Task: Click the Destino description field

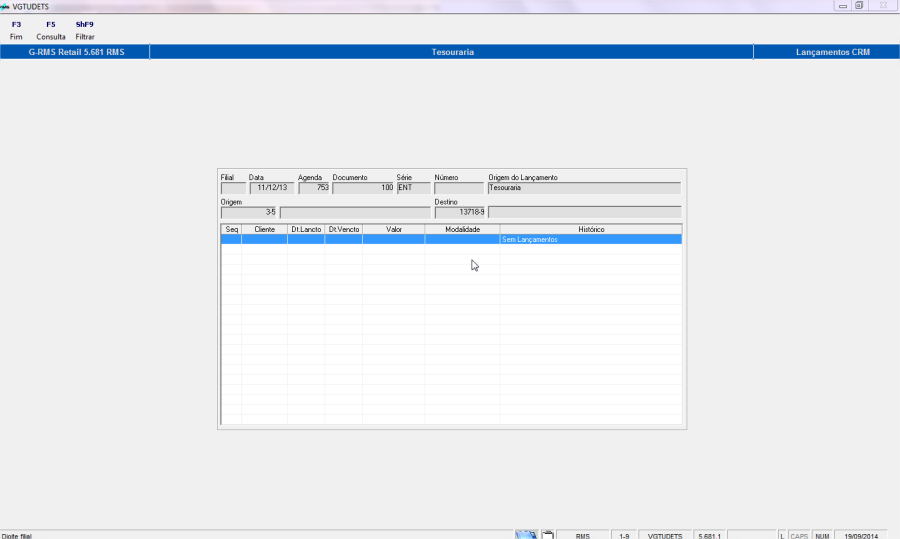Action: click(x=584, y=212)
